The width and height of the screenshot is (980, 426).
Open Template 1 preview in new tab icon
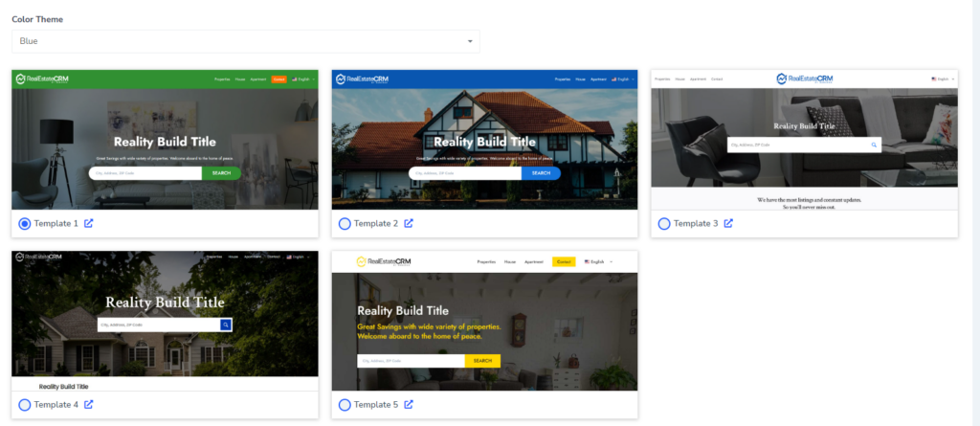pyautogui.click(x=89, y=223)
